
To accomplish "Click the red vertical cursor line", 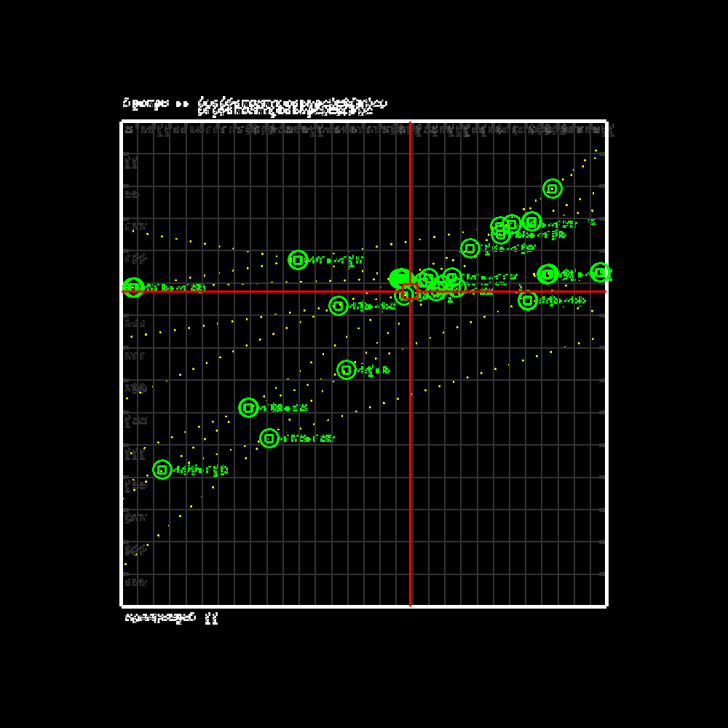I will (x=411, y=473).
